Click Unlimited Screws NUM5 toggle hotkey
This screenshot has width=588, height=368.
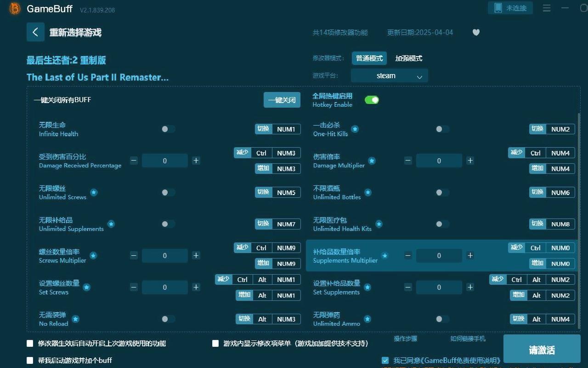coord(278,193)
